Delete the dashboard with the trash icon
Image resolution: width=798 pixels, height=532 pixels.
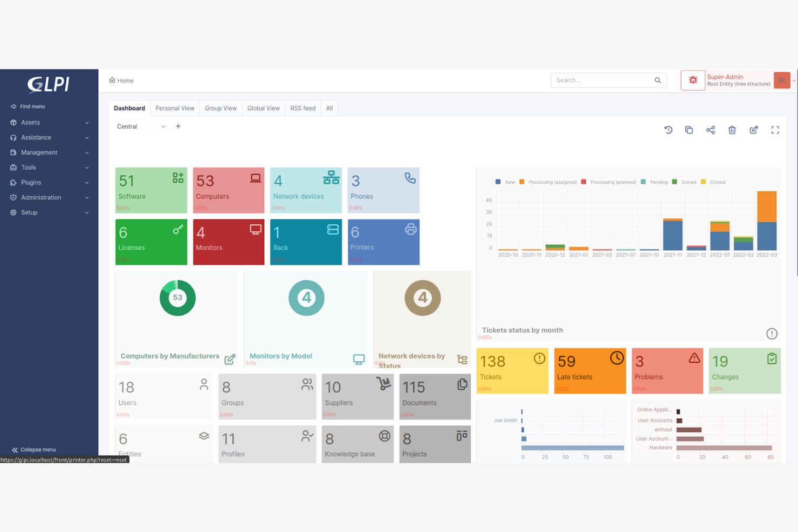[x=732, y=130]
